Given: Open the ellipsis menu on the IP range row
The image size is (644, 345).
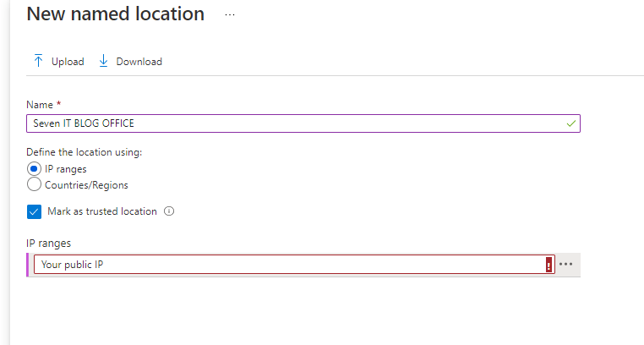Looking at the screenshot, I should pos(566,265).
